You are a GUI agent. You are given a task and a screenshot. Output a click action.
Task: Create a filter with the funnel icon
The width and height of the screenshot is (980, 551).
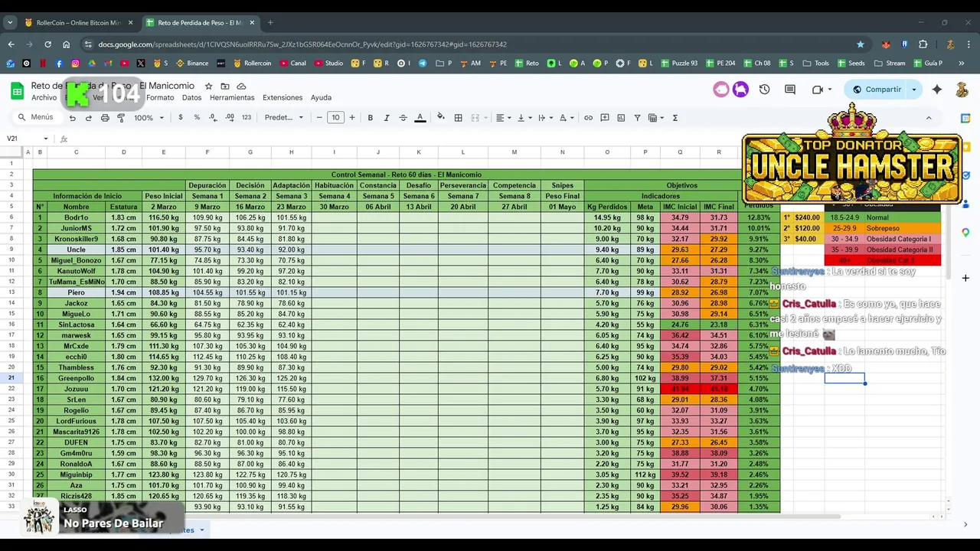(637, 118)
